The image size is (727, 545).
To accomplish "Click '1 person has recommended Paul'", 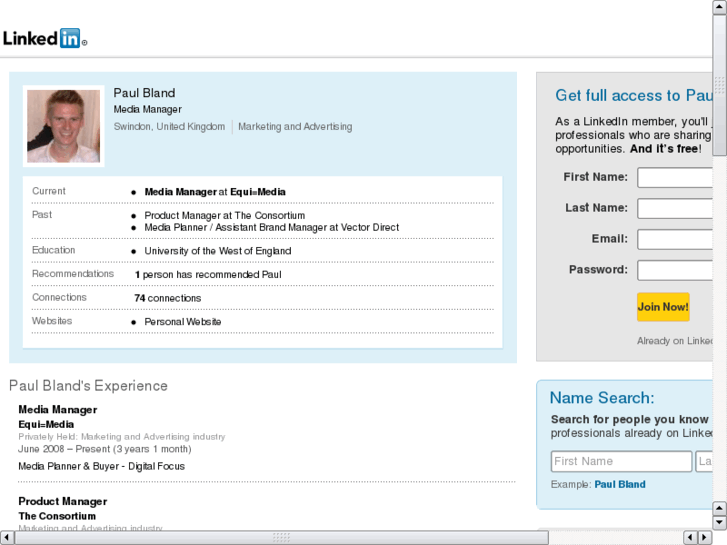I will pyautogui.click(x=208, y=275).
